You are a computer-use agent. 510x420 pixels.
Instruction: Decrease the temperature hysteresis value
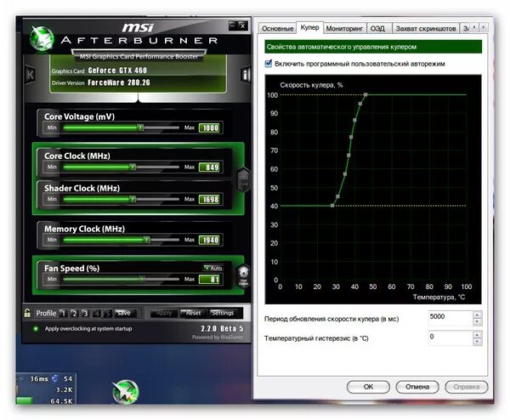(477, 341)
